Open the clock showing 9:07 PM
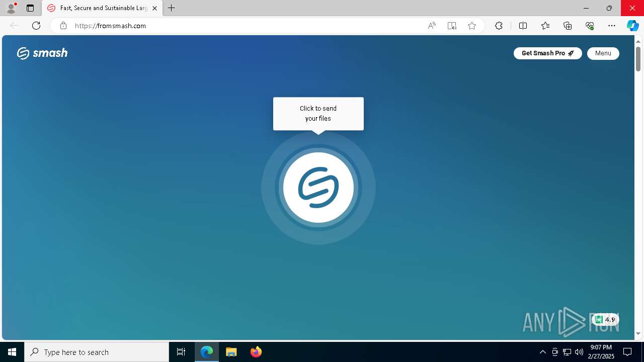644x362 pixels. point(601,352)
